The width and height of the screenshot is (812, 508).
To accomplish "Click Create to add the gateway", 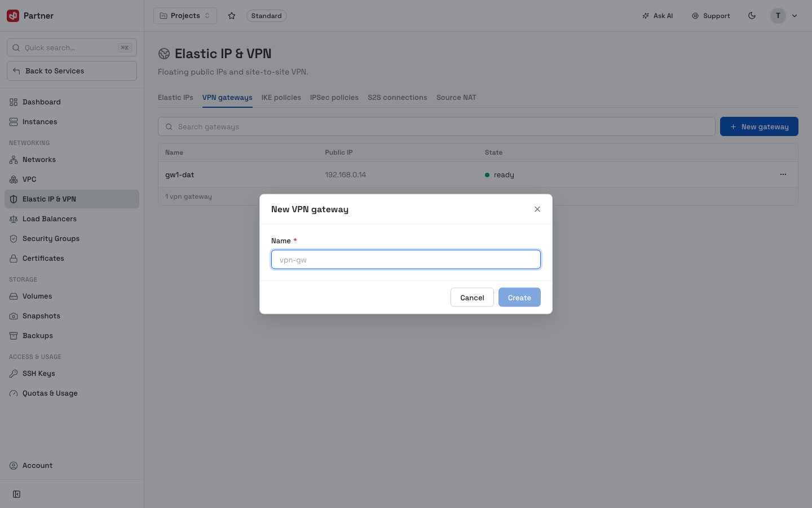I will pyautogui.click(x=519, y=297).
